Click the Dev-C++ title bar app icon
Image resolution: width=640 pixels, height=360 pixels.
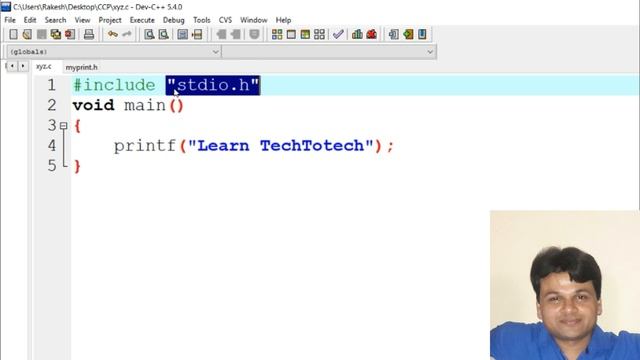click(6, 7)
